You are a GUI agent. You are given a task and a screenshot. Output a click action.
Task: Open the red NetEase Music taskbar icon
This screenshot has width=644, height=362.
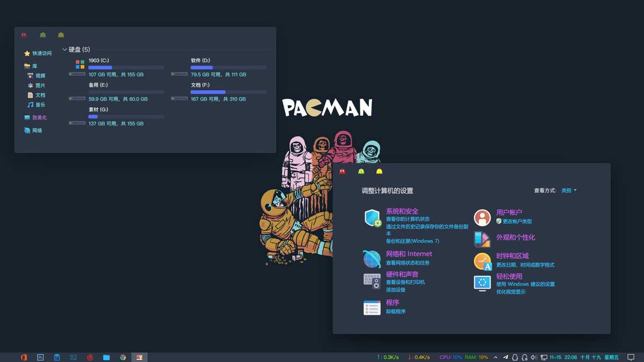[90, 357]
